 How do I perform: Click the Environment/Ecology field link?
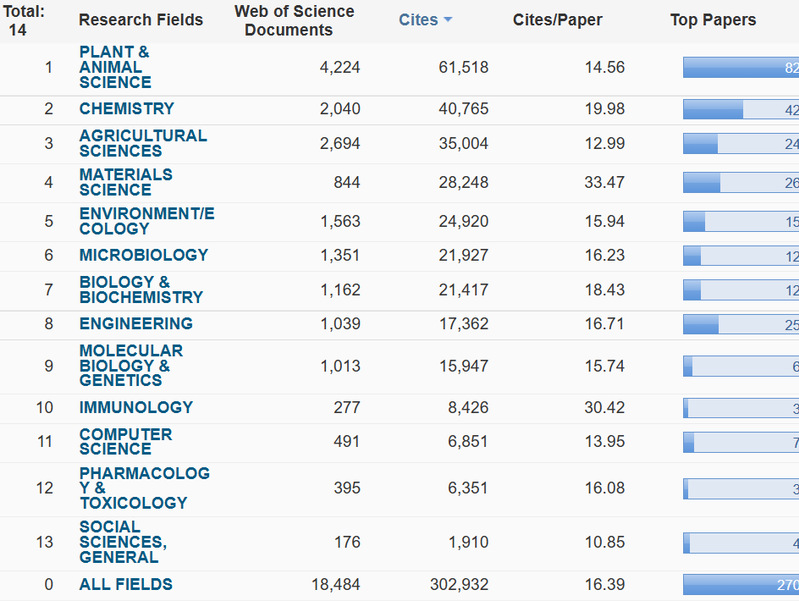click(x=146, y=221)
